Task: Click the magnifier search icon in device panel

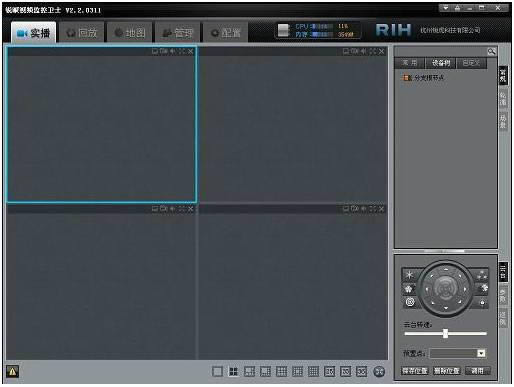Action: click(491, 51)
